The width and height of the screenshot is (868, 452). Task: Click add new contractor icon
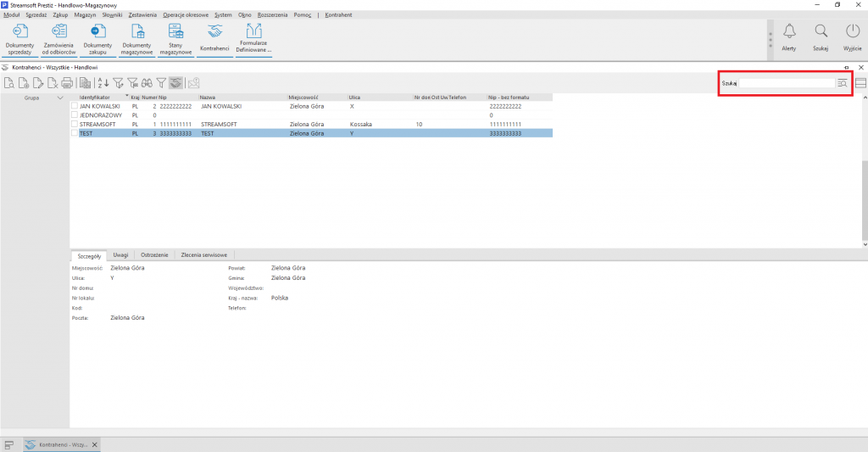24,83
